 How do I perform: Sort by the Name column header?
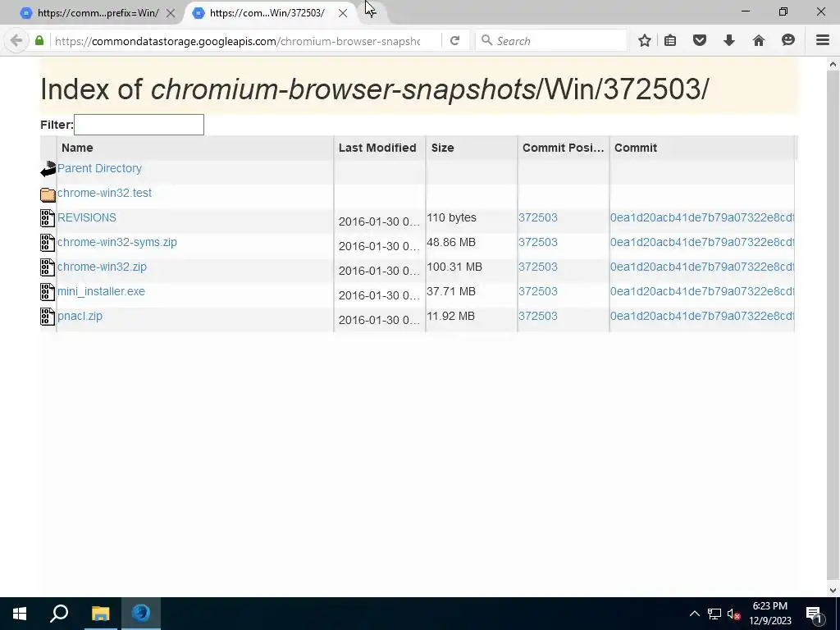click(195, 148)
